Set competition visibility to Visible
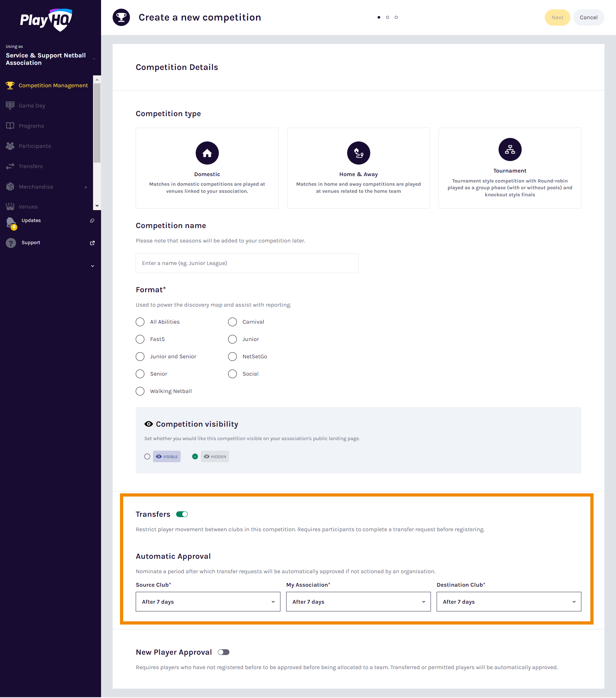The height and width of the screenshot is (698, 616). click(x=147, y=456)
